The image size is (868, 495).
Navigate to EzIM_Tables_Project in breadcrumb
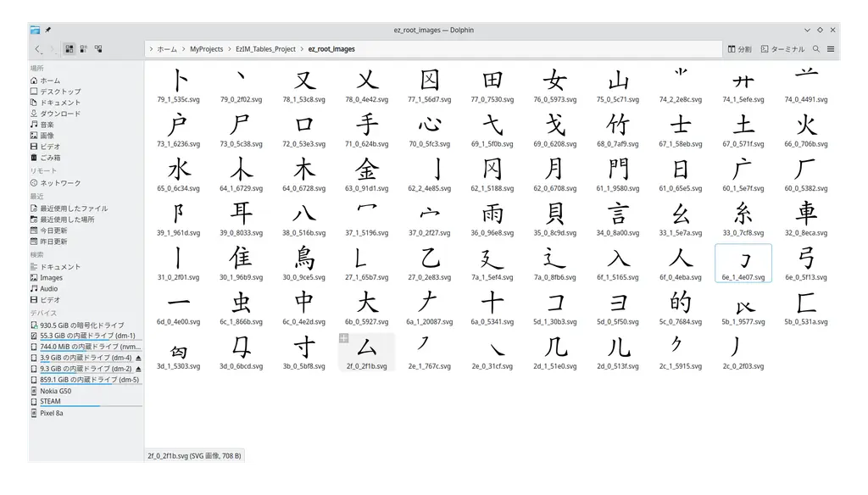(266, 49)
